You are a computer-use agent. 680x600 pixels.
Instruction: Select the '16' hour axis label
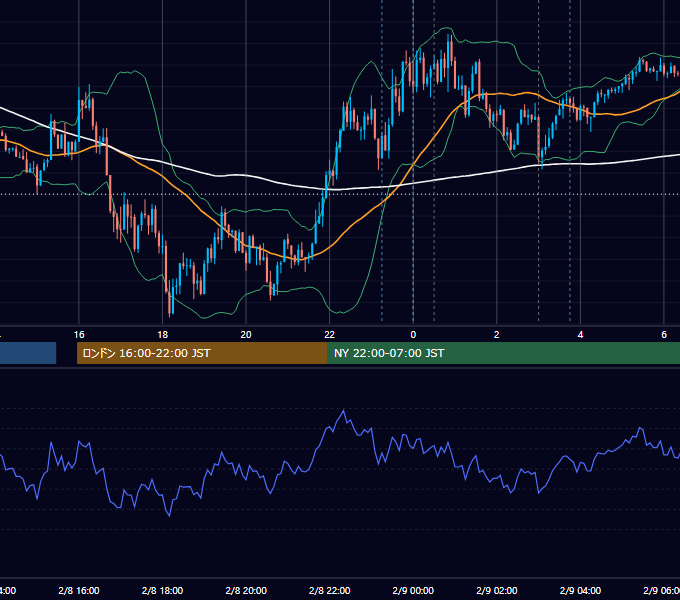(x=79, y=335)
